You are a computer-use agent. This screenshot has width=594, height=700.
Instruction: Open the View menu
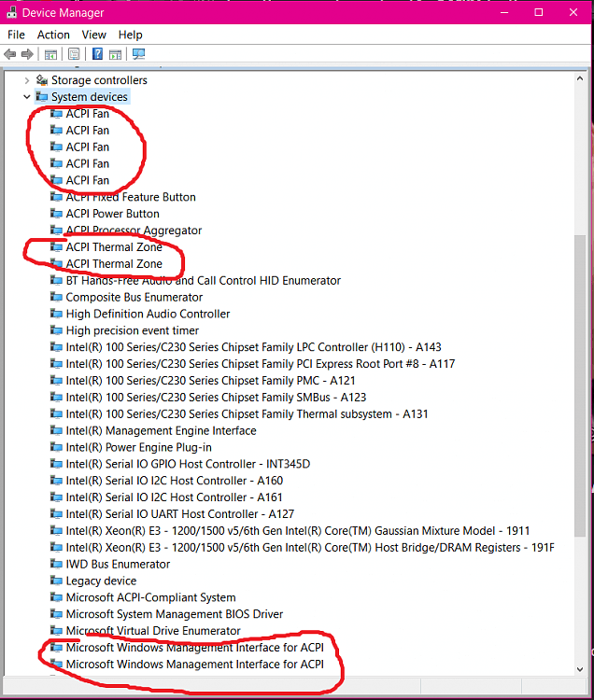(x=93, y=35)
